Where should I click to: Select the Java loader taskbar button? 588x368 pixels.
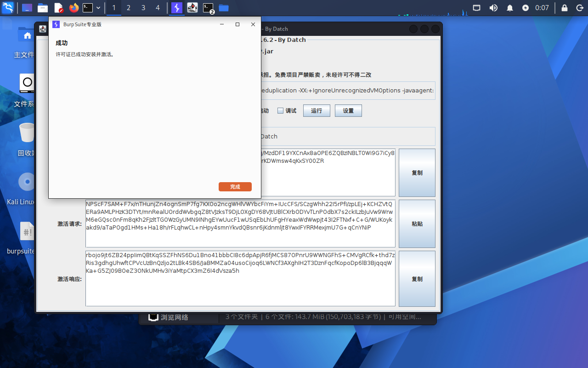coord(192,8)
